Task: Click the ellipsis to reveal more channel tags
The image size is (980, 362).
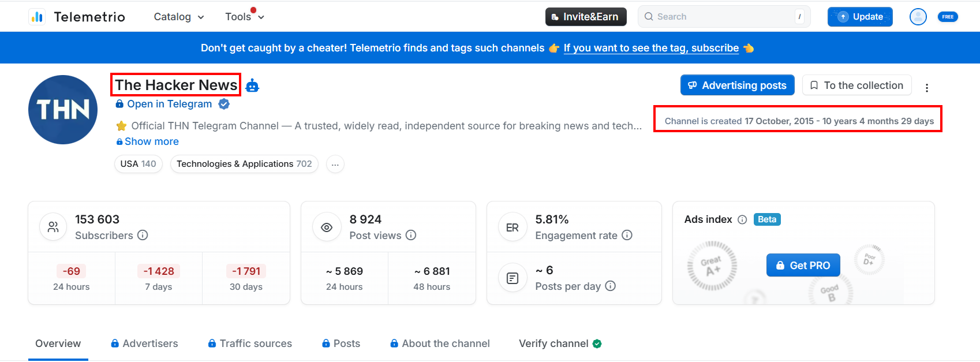Action: pyautogui.click(x=335, y=164)
